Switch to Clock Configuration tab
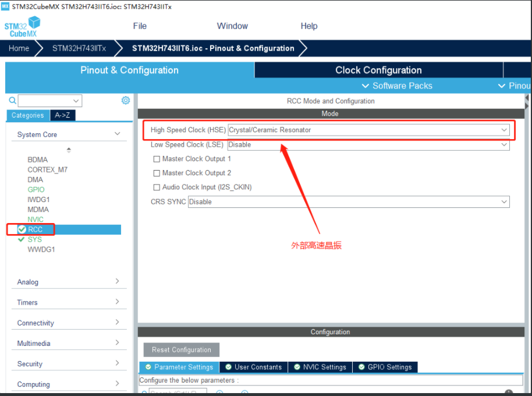532x396 pixels. pyautogui.click(x=379, y=70)
